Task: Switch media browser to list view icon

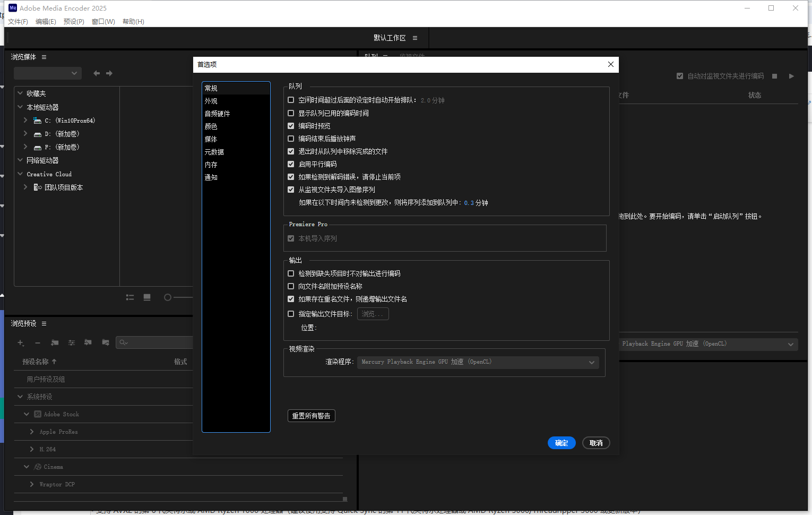Action: pos(130,297)
